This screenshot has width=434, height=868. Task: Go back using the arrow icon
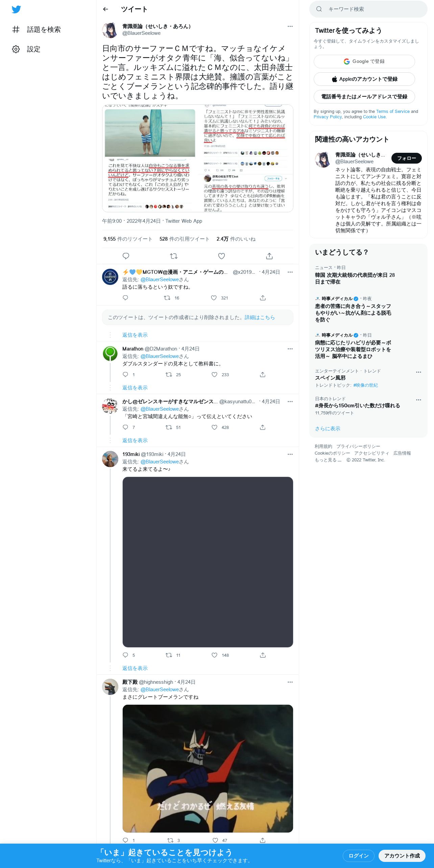tap(105, 9)
